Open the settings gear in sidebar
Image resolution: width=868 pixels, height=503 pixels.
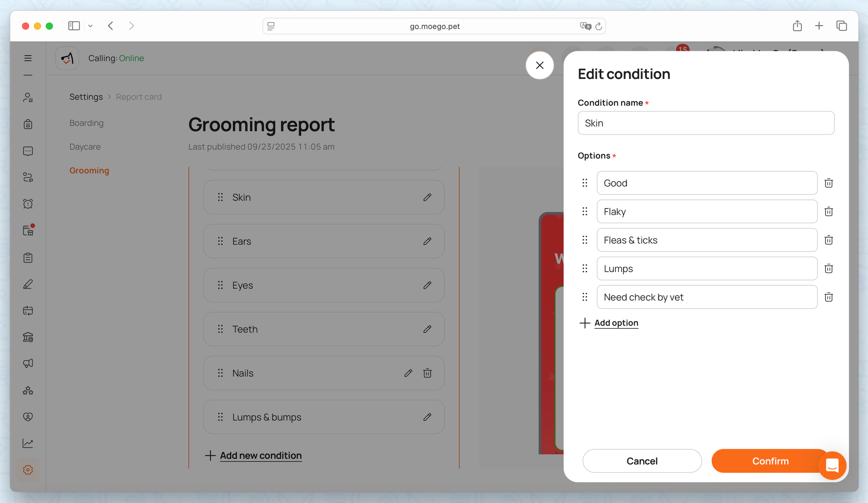point(28,470)
